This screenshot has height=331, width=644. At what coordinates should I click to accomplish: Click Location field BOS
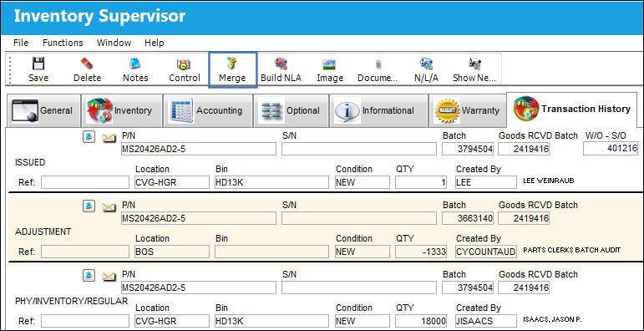[x=172, y=252]
